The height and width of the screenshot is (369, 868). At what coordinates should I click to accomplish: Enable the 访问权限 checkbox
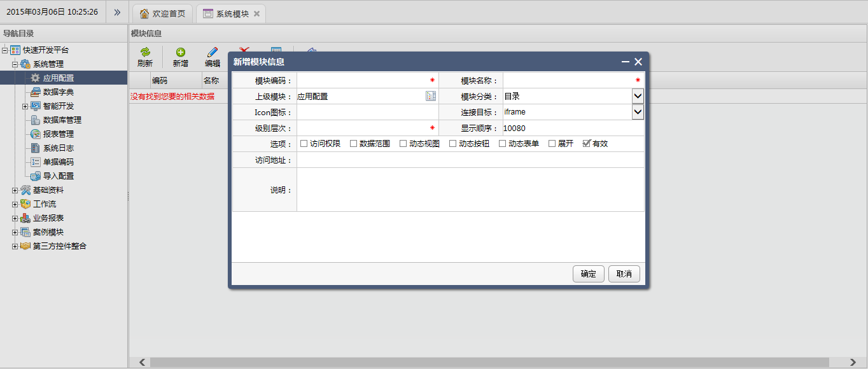tap(304, 143)
